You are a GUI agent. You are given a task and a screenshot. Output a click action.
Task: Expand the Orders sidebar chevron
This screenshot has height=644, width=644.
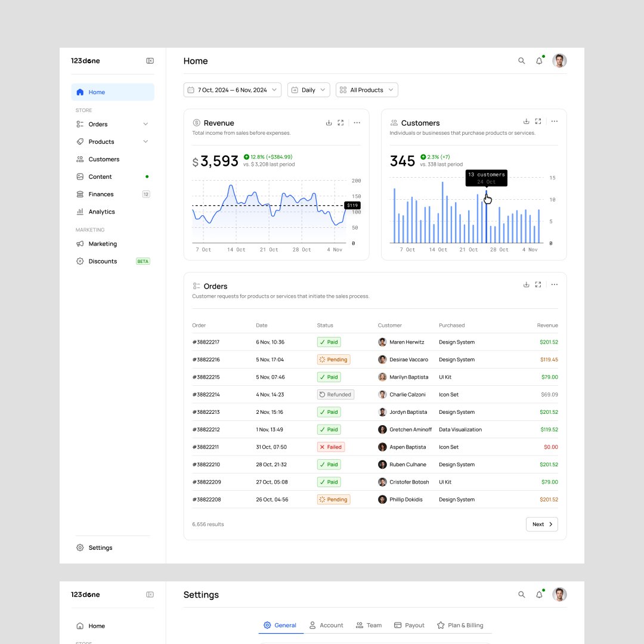pos(145,124)
